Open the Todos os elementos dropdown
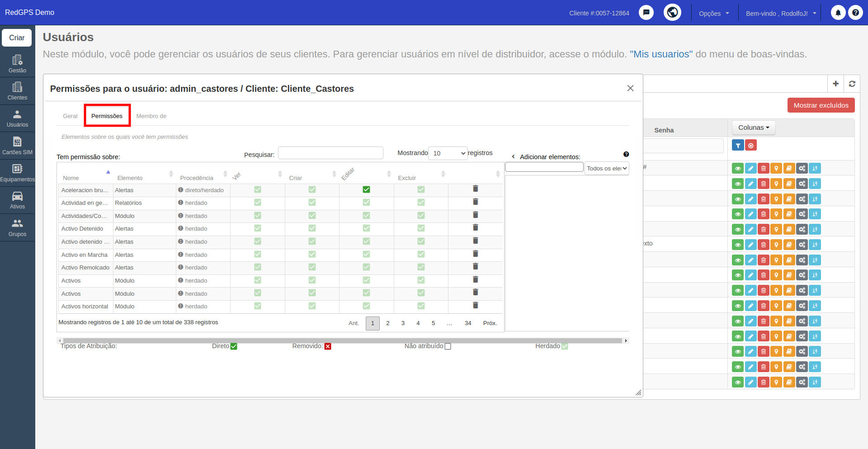The image size is (868, 449). [x=607, y=168]
